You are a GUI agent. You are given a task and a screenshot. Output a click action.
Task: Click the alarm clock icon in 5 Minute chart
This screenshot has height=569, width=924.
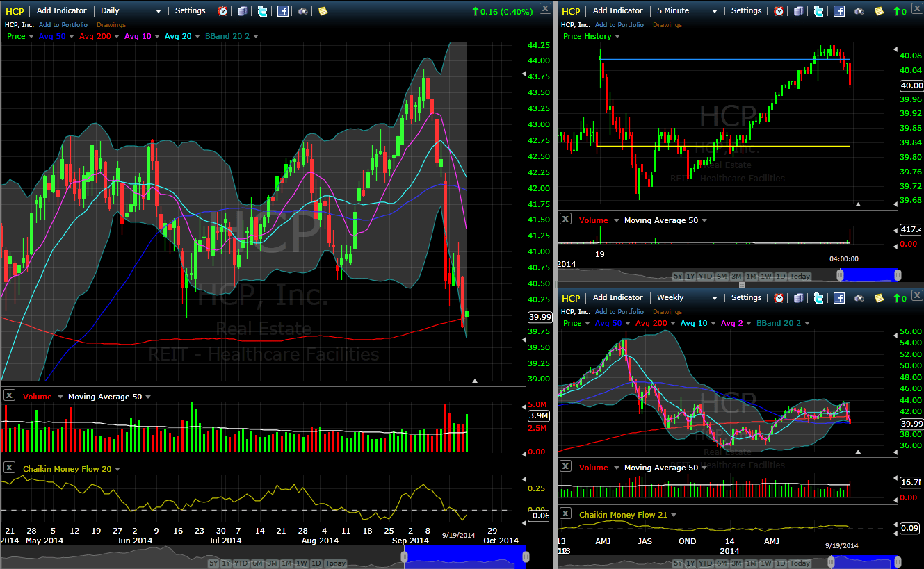point(779,11)
